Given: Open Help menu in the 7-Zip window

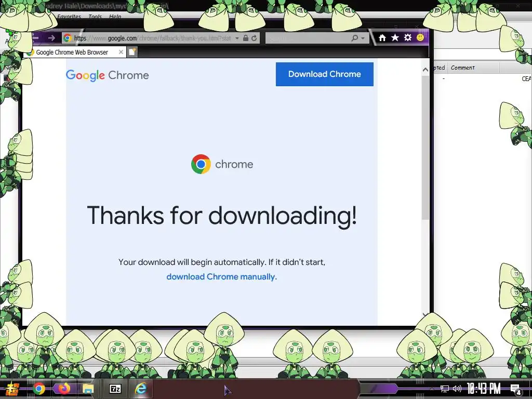Looking at the screenshot, I should (115, 17).
